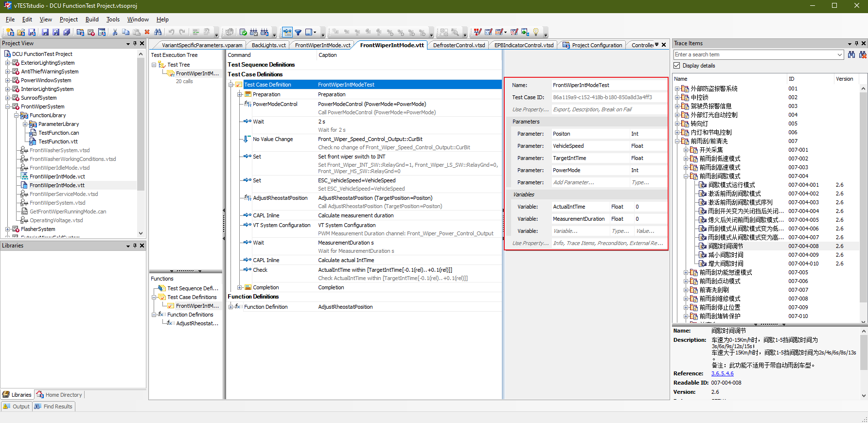
Task: Click the cut scissors icon
Action: point(115,32)
